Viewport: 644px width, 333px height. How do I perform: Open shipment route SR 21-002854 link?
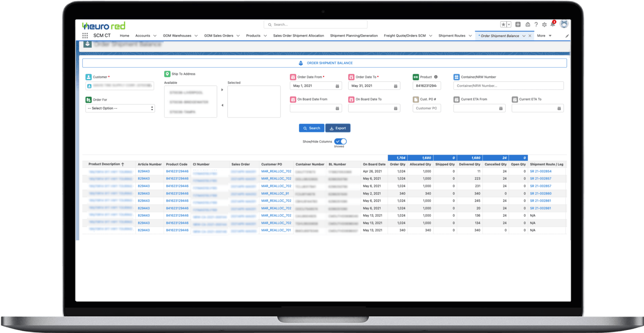click(540, 171)
